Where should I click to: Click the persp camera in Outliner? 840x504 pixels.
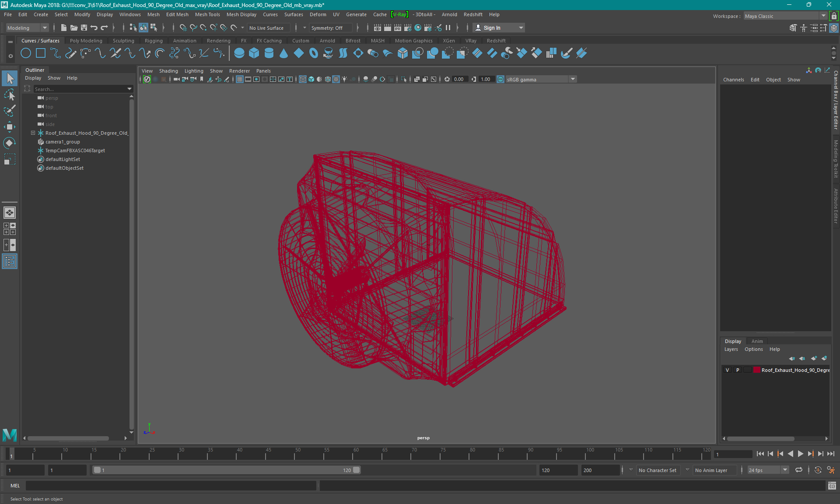pyautogui.click(x=52, y=98)
